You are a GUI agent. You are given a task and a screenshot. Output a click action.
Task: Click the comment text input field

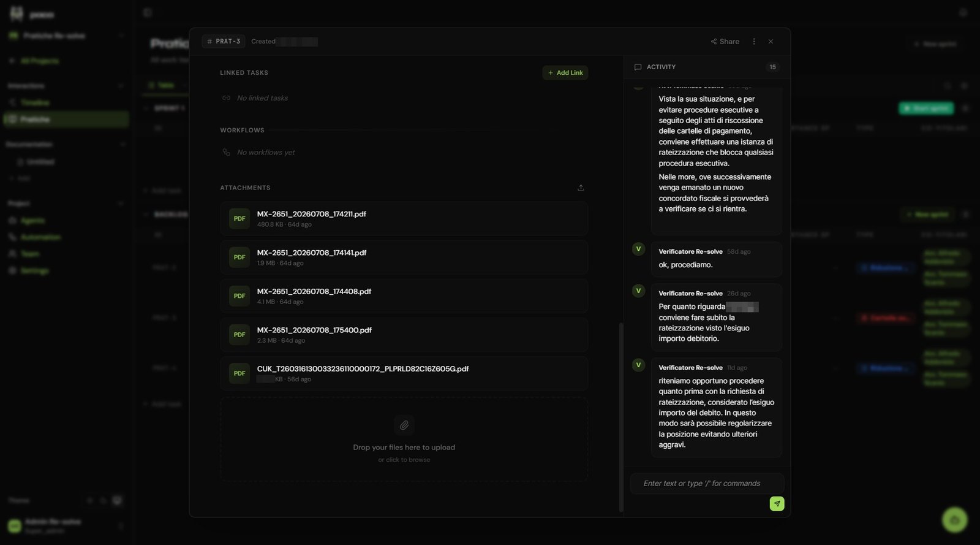pyautogui.click(x=707, y=484)
